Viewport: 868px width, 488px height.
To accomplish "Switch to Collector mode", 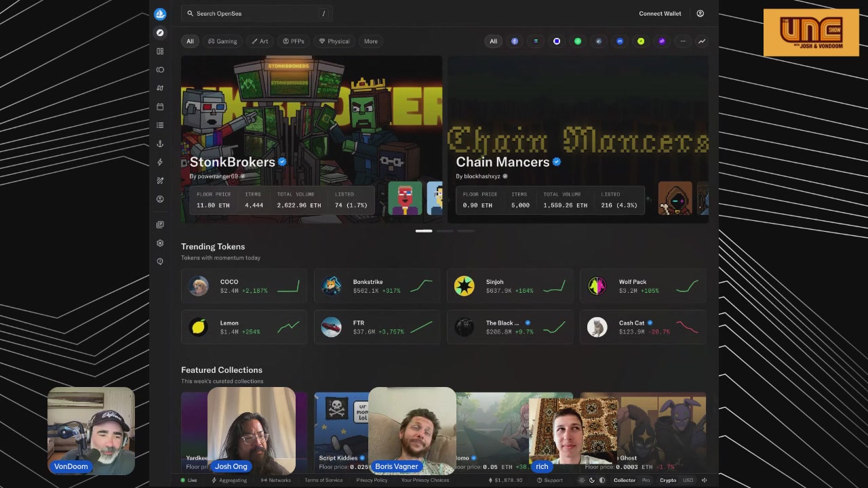I will pyautogui.click(x=625, y=481).
